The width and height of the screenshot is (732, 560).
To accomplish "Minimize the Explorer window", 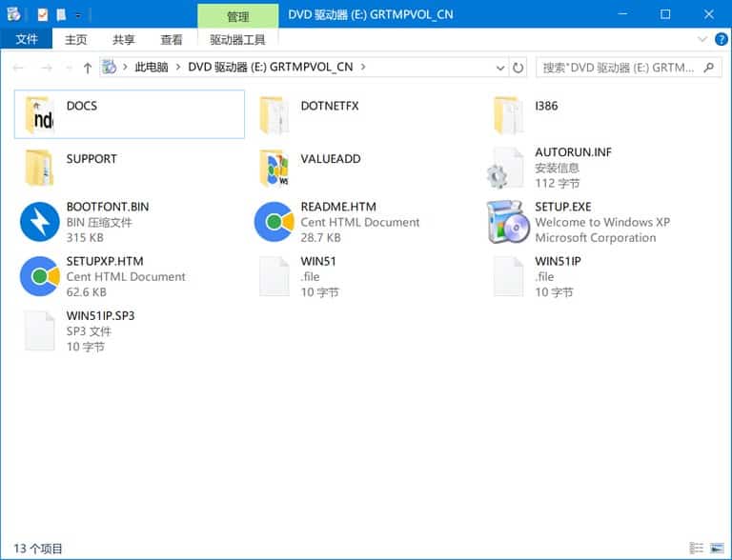I will [x=622, y=14].
